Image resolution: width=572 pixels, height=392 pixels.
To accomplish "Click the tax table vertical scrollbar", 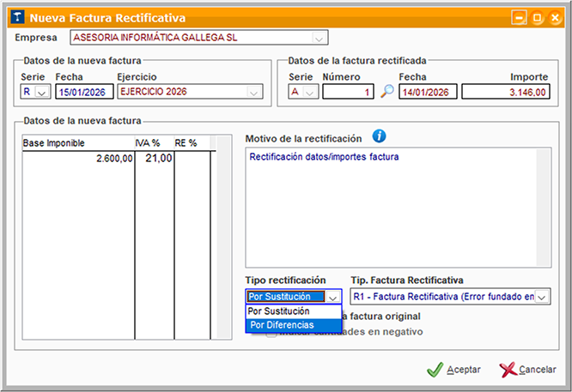I will click(x=223, y=238).
